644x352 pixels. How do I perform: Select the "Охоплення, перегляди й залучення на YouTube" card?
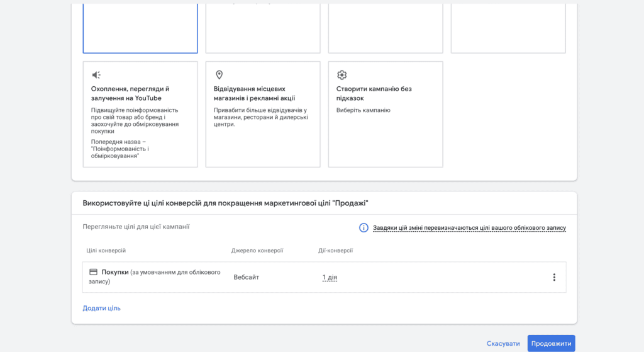[x=140, y=115]
